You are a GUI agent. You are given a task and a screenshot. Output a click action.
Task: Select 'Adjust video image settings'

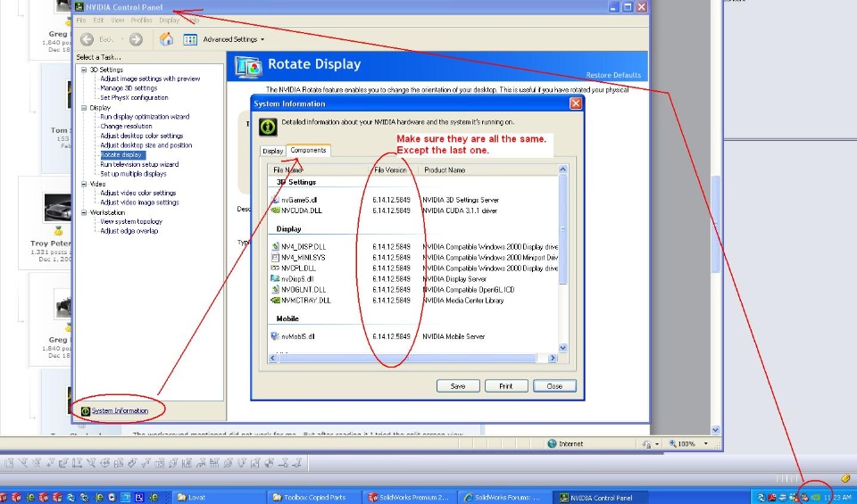139,202
